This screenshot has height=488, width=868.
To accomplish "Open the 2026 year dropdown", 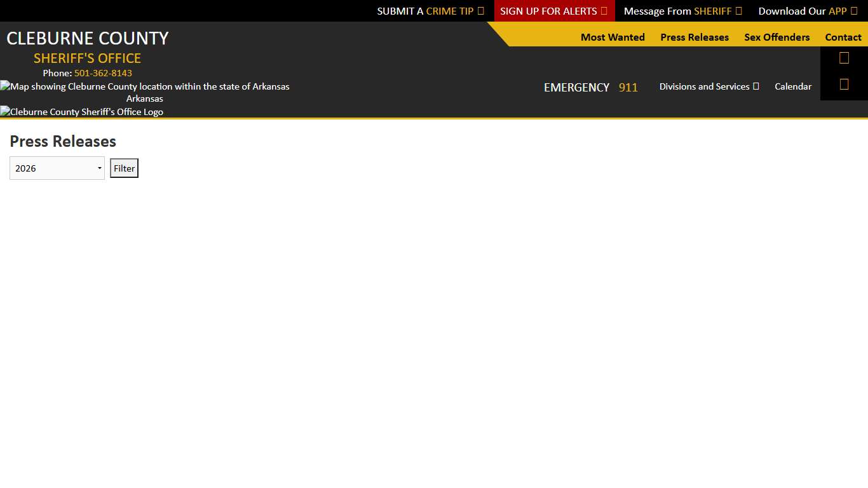I will click(x=57, y=168).
